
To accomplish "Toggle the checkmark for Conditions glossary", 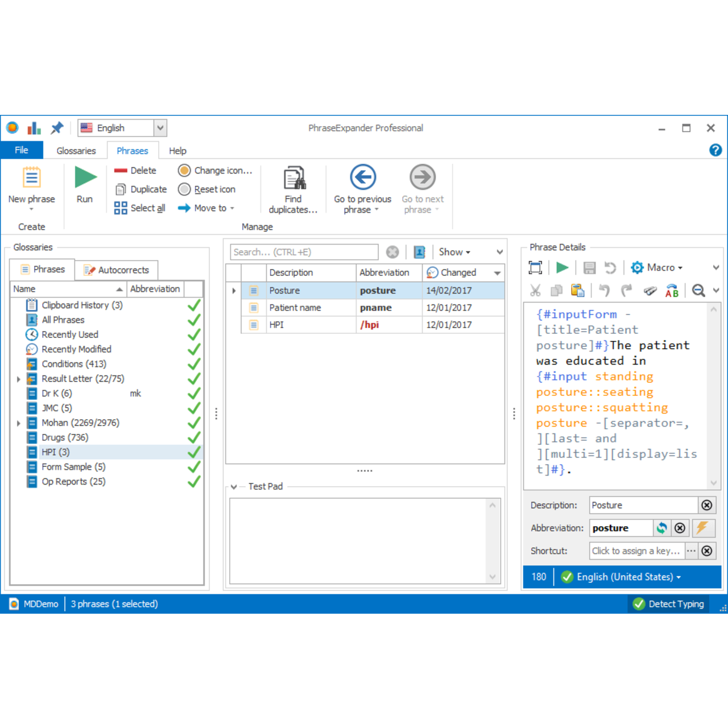I will tap(194, 364).
